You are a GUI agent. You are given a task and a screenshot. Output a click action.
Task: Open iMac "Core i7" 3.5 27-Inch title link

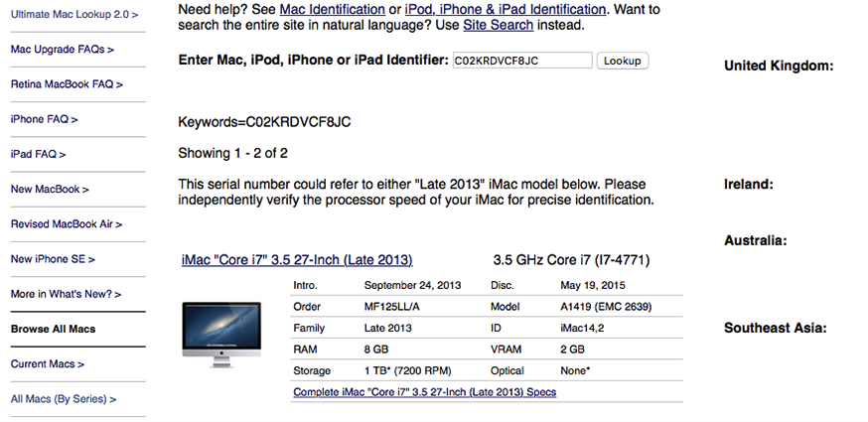[296, 260]
